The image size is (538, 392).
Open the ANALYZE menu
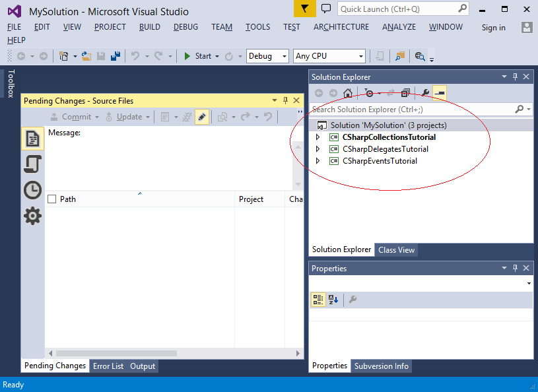coord(399,27)
